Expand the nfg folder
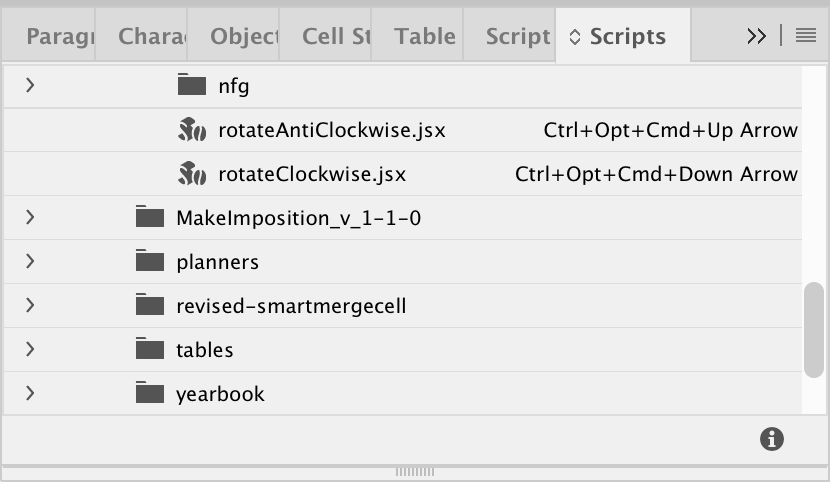Viewport: 830px width, 482px height. coord(30,86)
